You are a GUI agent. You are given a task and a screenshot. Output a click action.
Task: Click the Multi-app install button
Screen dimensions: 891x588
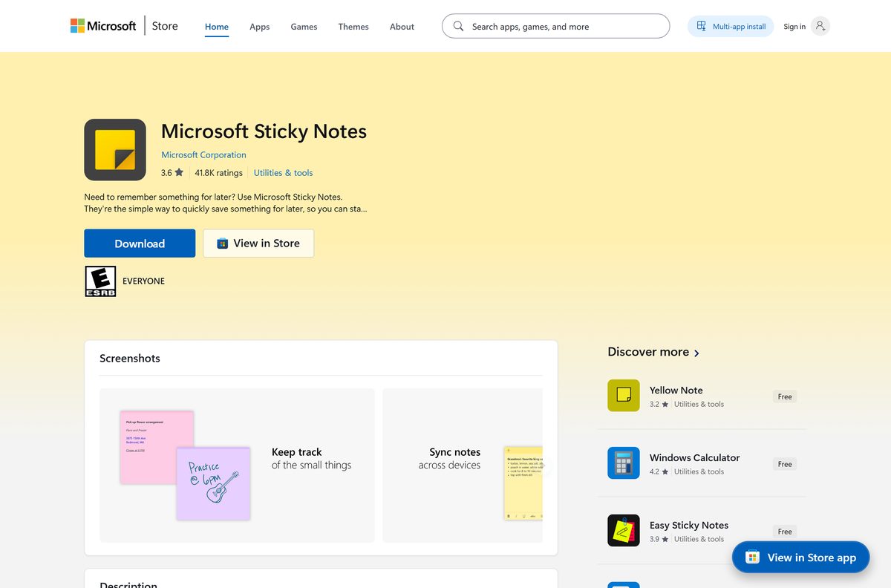tap(731, 27)
